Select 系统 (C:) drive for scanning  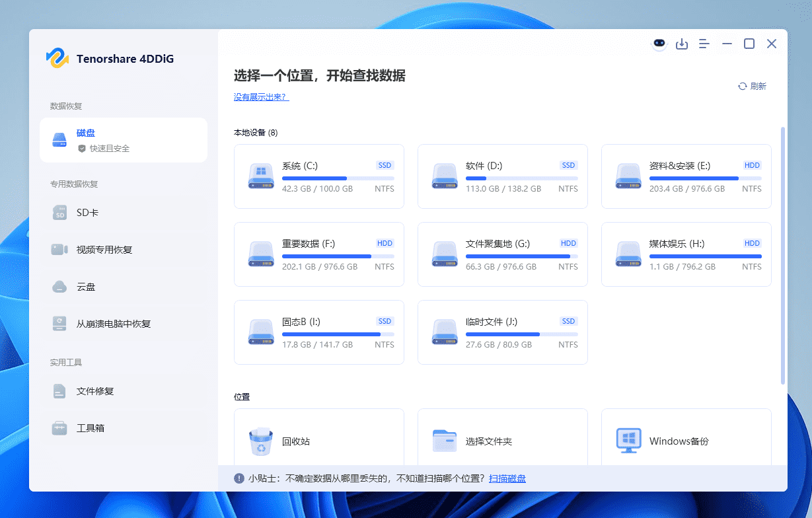tap(319, 176)
